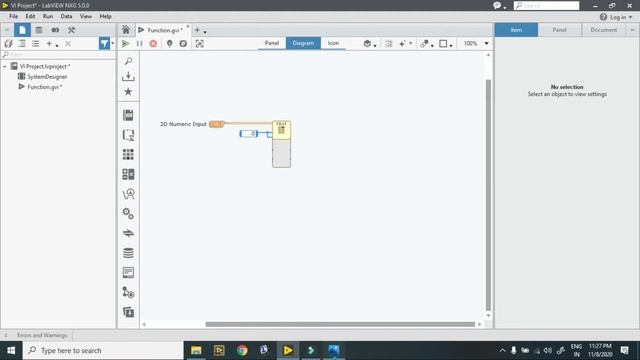This screenshot has width=640, height=360.
Task: Open the clean up wiring dropdown
Action: (x=405, y=43)
